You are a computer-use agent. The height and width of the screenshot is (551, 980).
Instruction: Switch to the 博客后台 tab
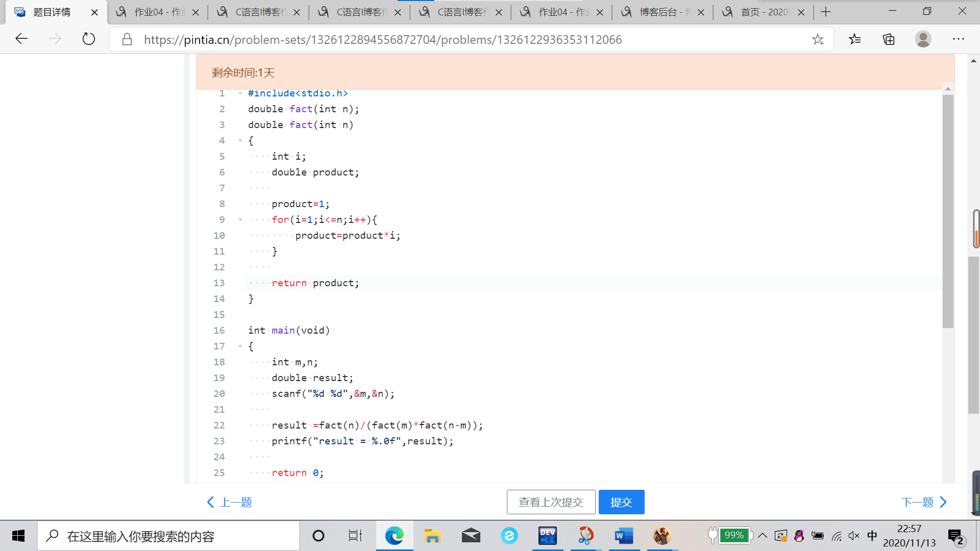click(x=657, y=12)
